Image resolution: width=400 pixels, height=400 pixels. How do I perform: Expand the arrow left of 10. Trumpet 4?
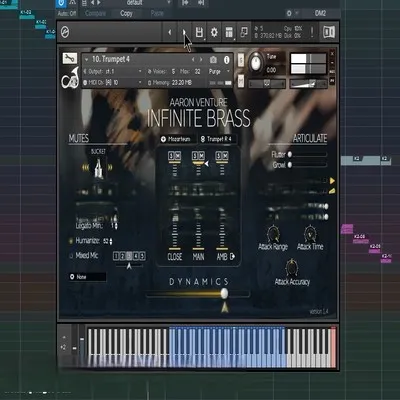(86, 60)
